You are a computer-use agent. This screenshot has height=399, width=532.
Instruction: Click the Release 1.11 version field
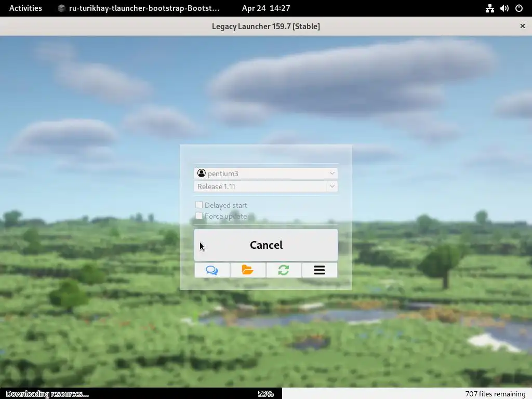[x=260, y=187]
